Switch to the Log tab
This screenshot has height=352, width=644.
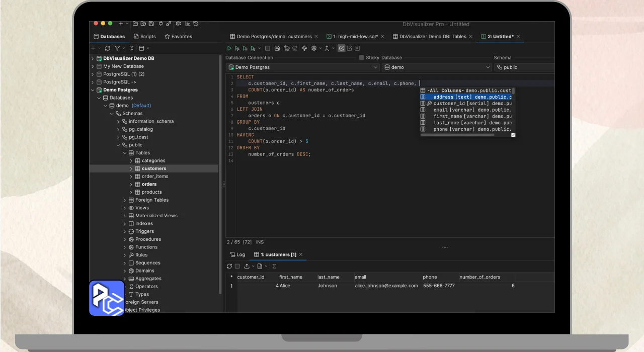[237, 254]
